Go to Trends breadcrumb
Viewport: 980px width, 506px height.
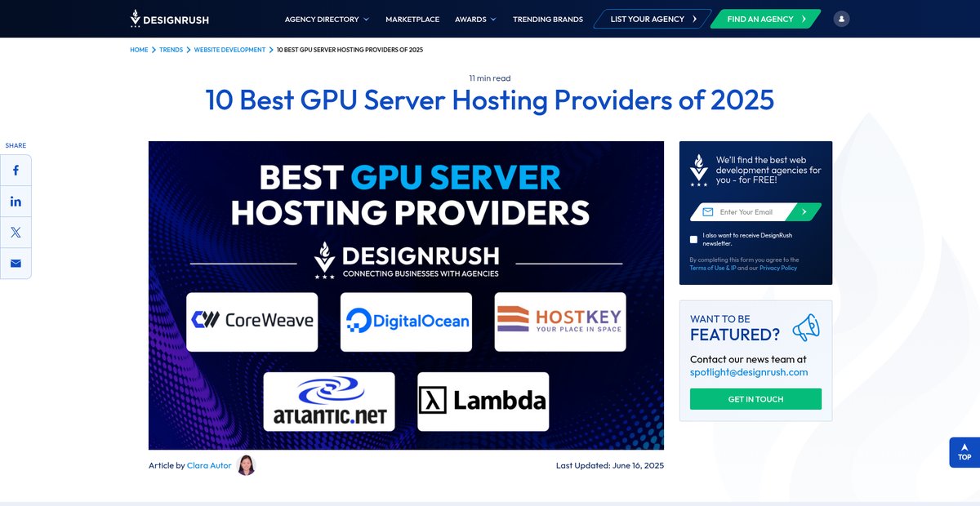click(x=171, y=50)
